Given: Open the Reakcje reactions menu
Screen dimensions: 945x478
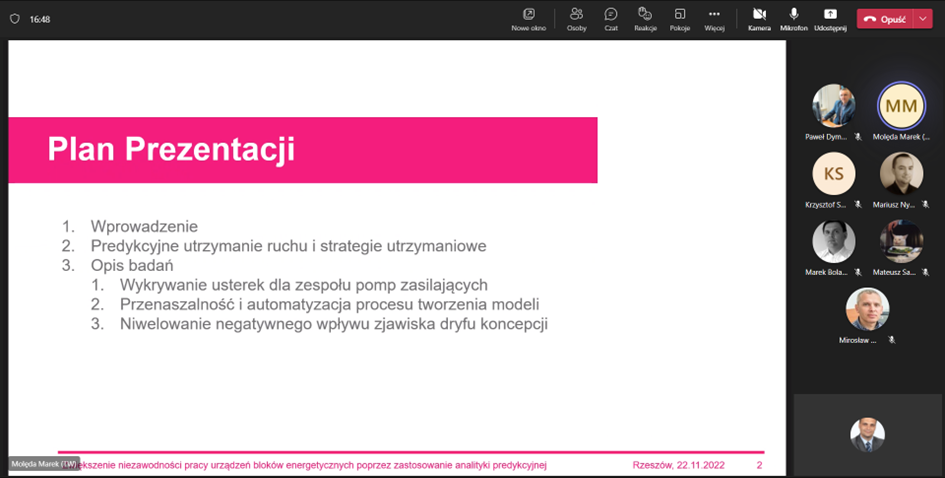Looking at the screenshot, I should coord(645,15).
